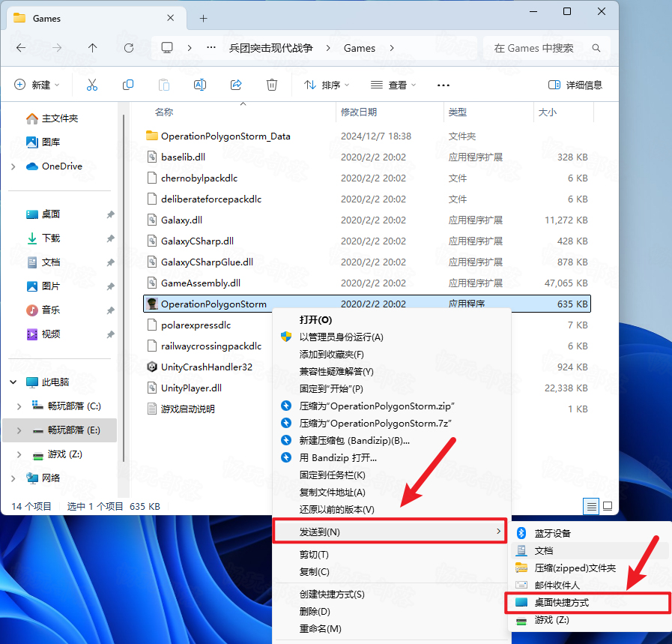Switch to details list view icon
The image size is (672, 644).
[591, 506]
